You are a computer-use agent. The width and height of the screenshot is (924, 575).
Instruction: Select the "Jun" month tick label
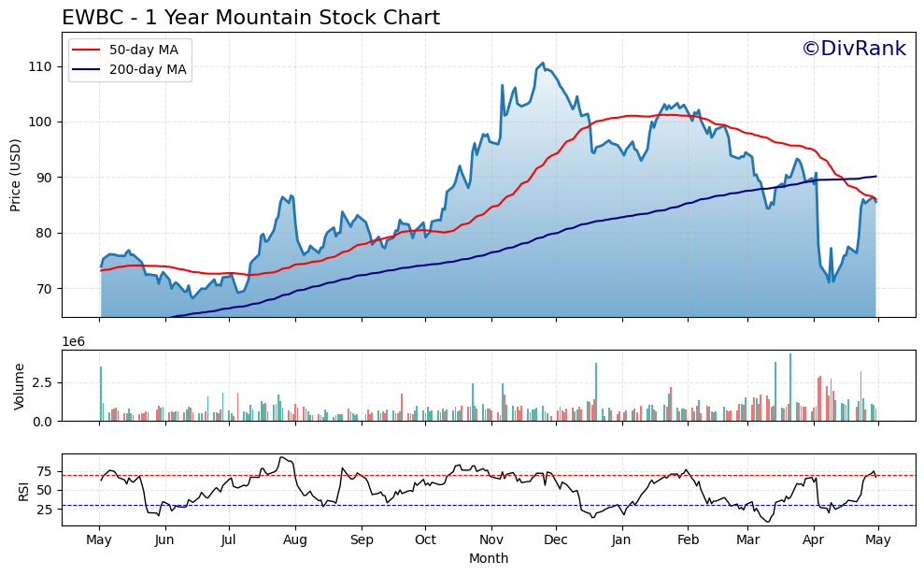(164, 540)
